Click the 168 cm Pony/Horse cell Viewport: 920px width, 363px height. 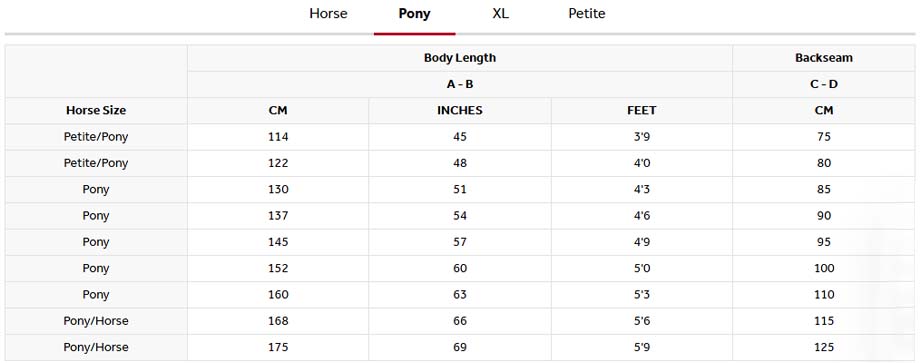[x=278, y=321]
